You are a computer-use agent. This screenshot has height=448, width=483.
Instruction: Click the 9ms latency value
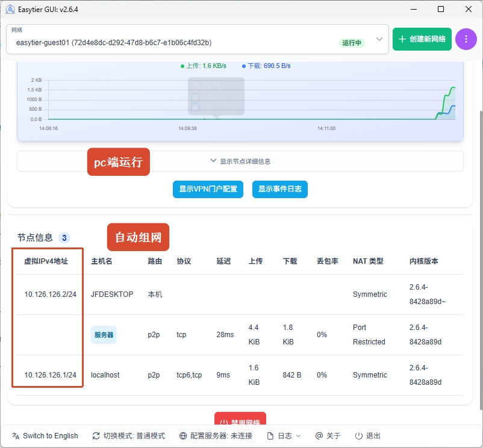pos(223,375)
